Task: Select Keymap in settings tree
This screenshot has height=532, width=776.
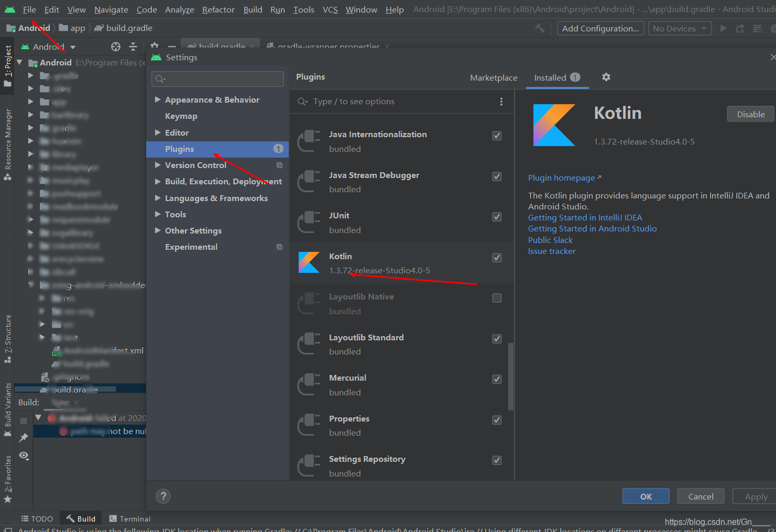Action: click(x=181, y=116)
